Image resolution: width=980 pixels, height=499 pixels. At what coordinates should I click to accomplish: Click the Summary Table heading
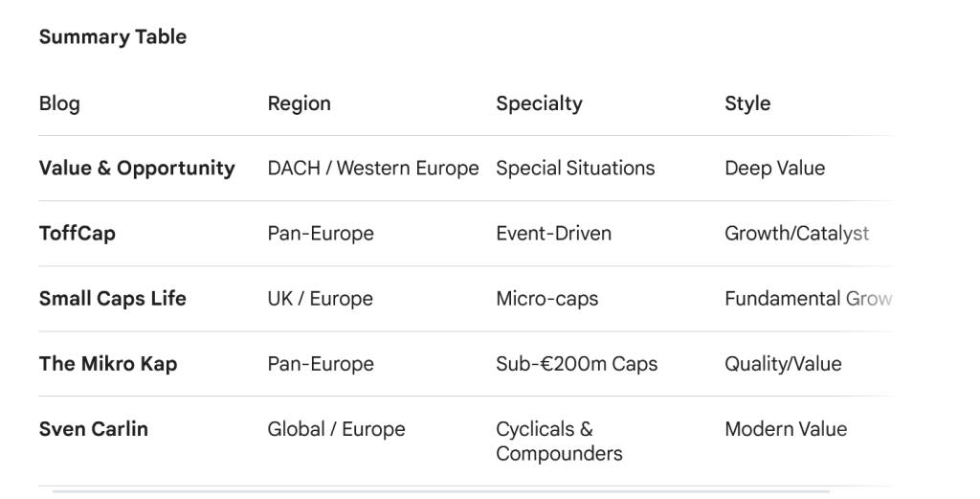(x=112, y=37)
